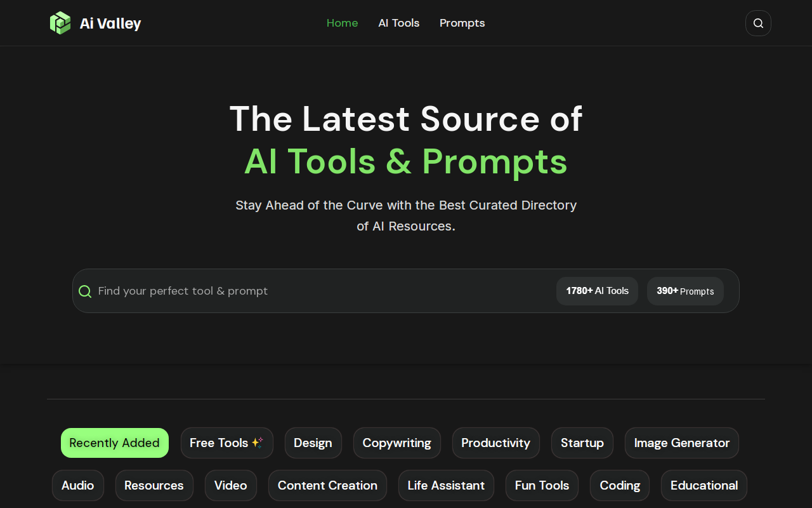The width and height of the screenshot is (812, 508).
Task: Select the Productivity category
Action: tap(495, 443)
